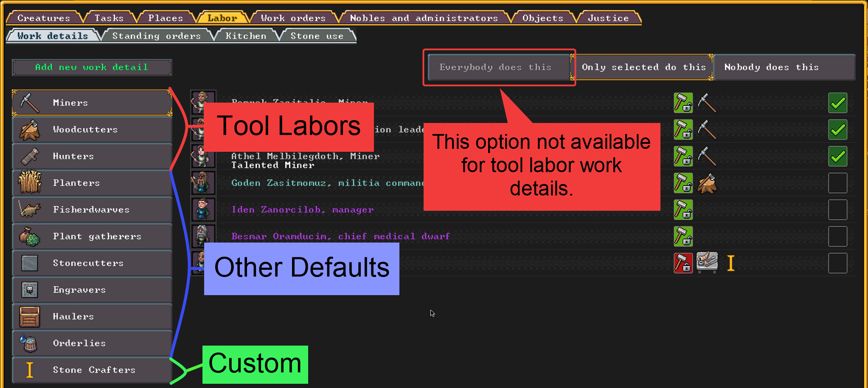
Task: Click the pickaxe icon in expedition leader row
Action: click(x=707, y=129)
